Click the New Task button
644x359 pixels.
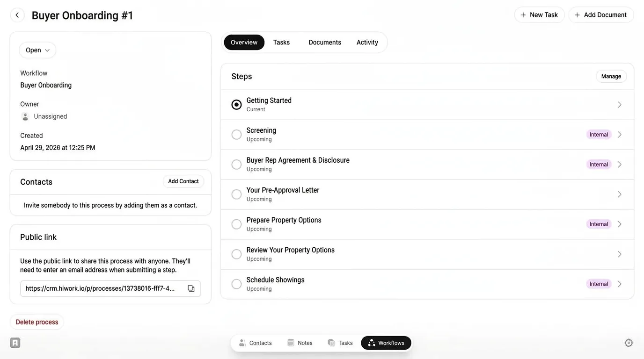point(539,15)
